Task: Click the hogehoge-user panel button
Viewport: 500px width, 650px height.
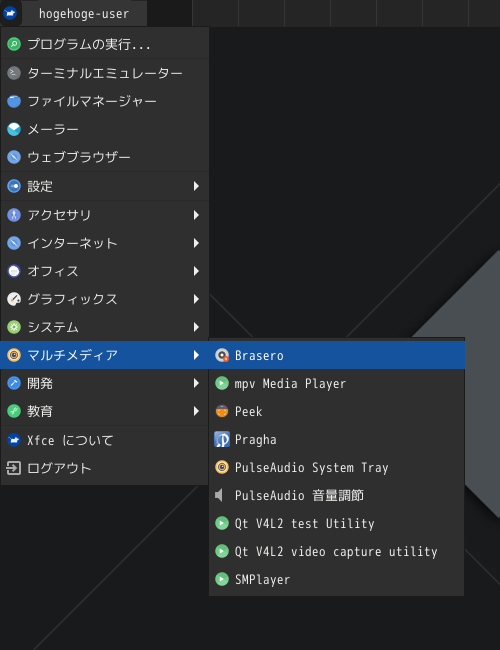Action: coord(84,14)
